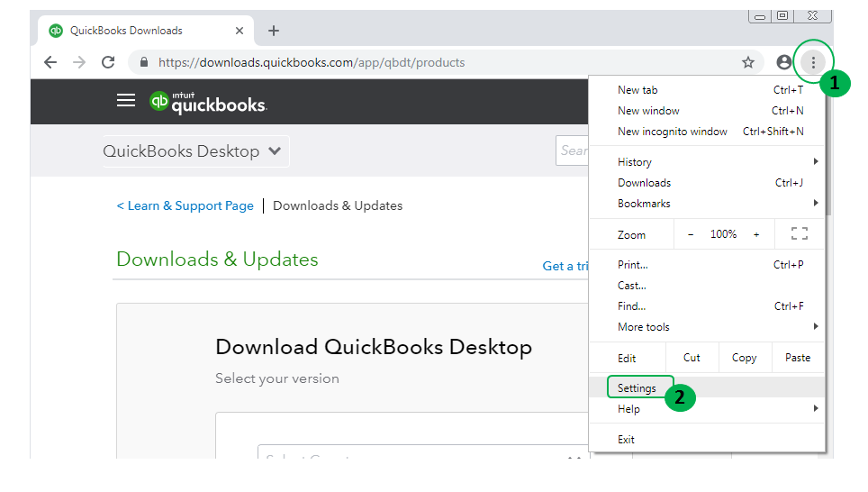Click the address bar URL field
The width and height of the screenshot is (868, 492).
432,62
